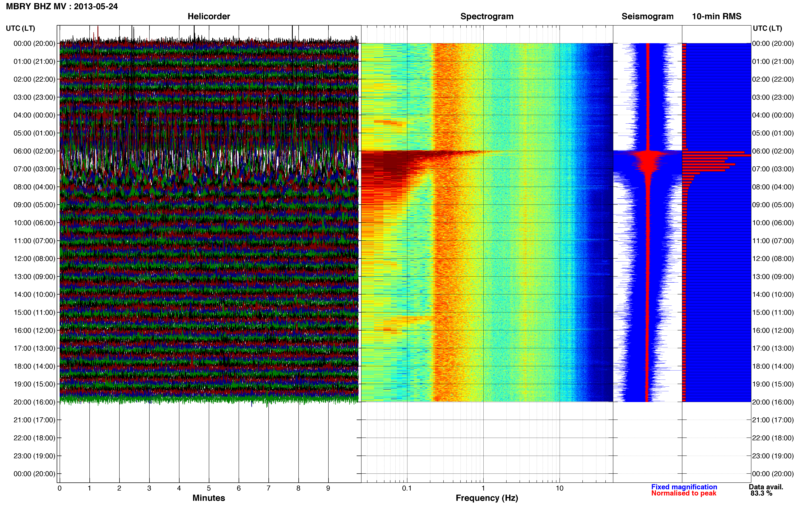The image size is (812, 508).
Task: Click the blue Fixed magnification legend text
Action: tap(684, 487)
